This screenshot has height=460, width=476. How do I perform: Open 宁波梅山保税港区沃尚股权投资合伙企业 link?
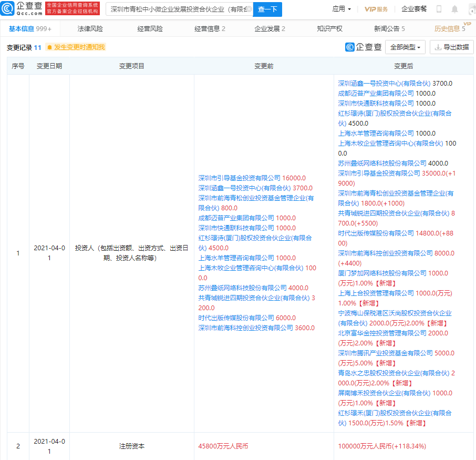click(x=395, y=318)
